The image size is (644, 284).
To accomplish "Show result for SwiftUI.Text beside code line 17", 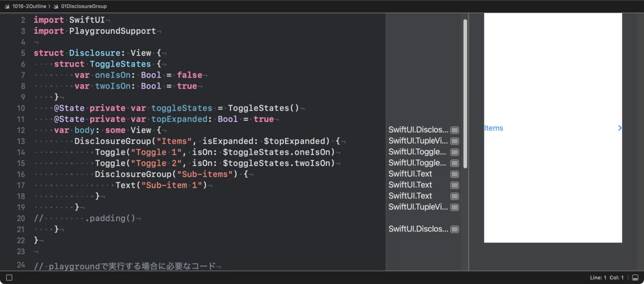I will pos(455,185).
